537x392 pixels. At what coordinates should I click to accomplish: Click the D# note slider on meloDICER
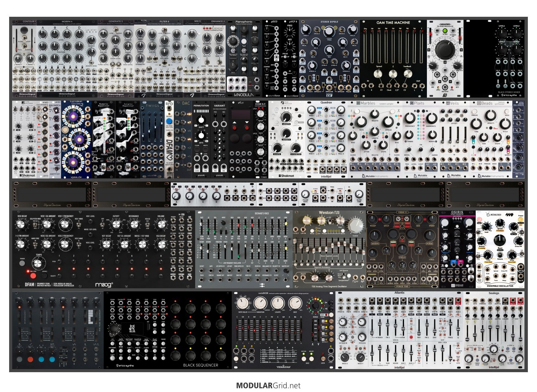pos(254,330)
